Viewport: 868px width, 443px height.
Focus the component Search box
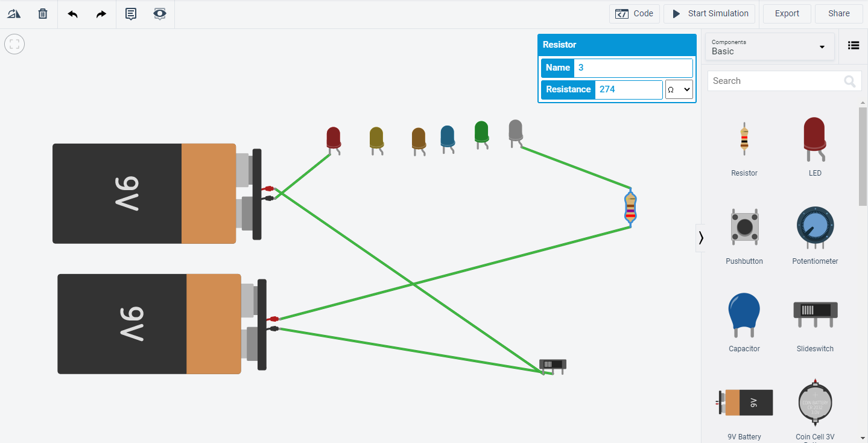[x=775, y=81]
